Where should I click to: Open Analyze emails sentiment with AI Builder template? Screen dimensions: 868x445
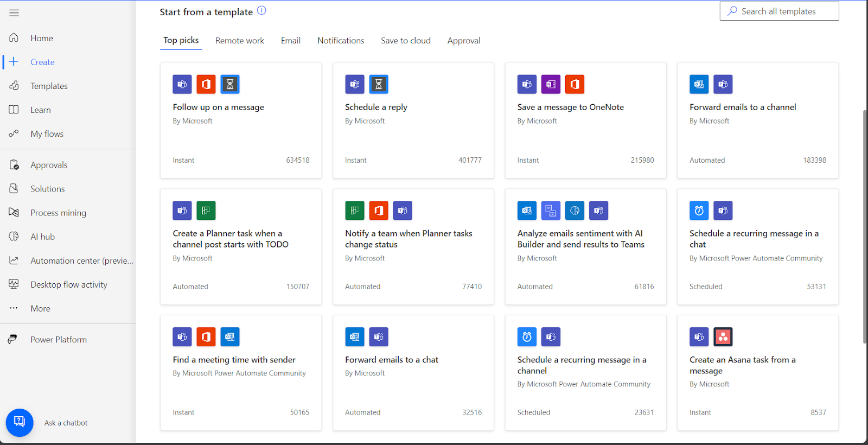581,239
